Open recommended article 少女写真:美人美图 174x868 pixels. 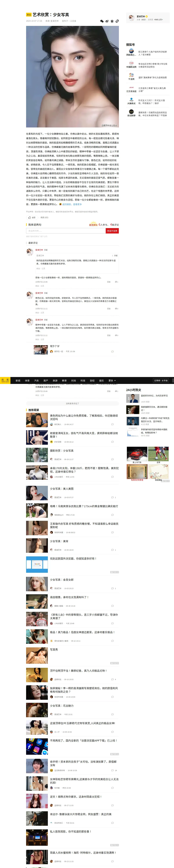tap(61, 489)
